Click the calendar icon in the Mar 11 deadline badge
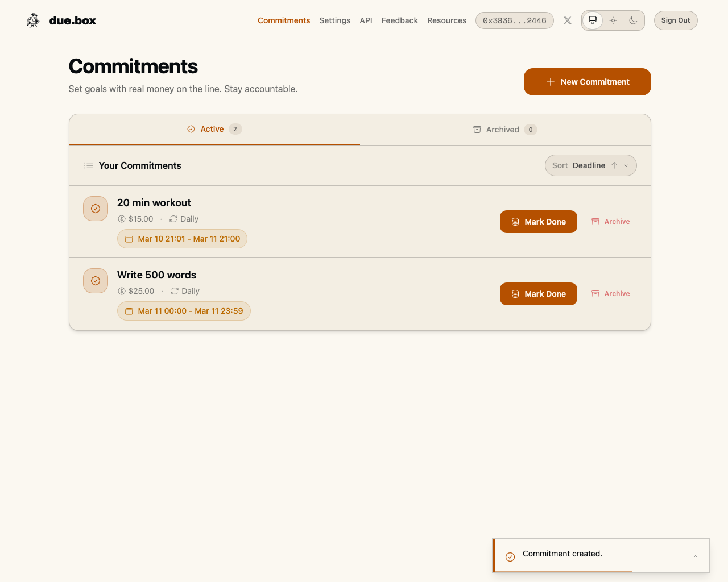 tap(129, 311)
